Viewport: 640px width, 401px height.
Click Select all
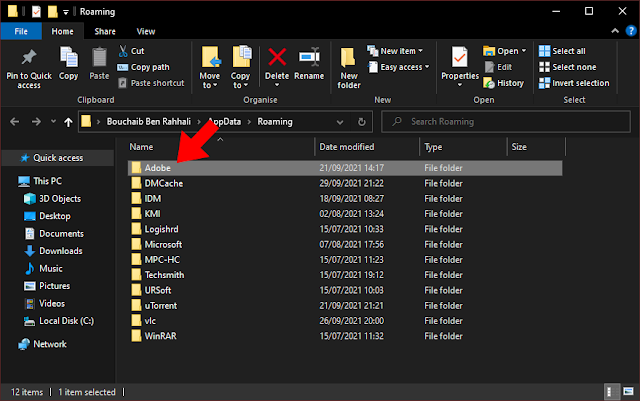pos(562,51)
